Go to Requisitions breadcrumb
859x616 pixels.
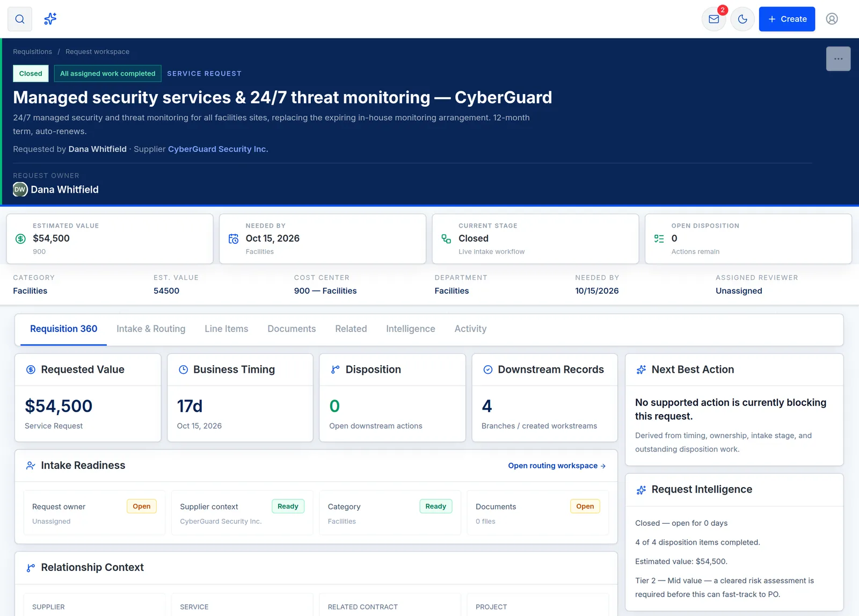[x=33, y=52]
